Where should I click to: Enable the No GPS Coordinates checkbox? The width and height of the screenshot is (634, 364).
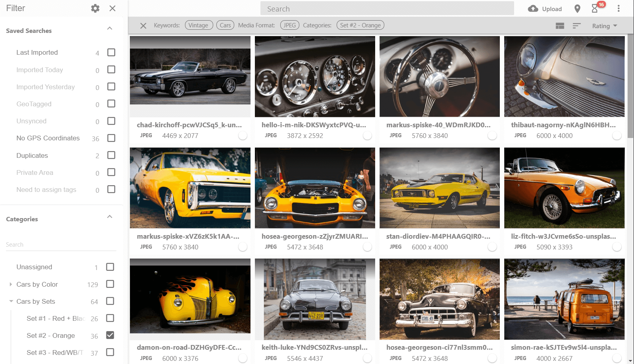pyautogui.click(x=111, y=138)
